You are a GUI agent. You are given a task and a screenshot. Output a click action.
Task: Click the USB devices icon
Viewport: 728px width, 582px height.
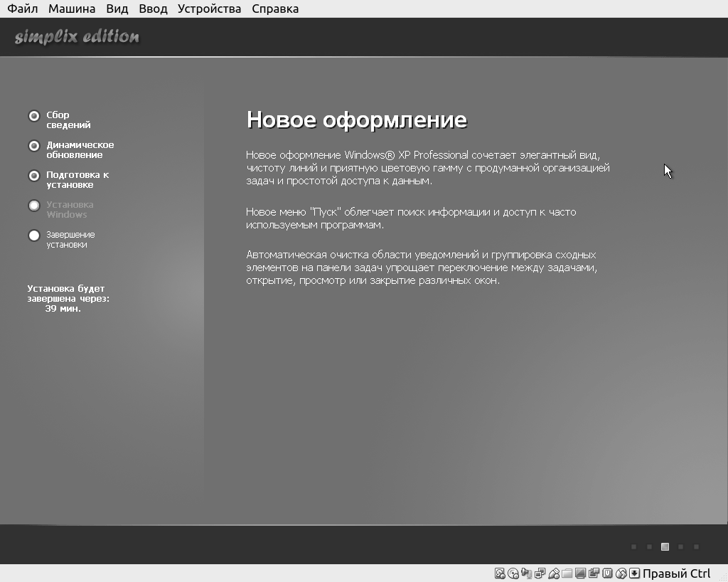[554, 573]
